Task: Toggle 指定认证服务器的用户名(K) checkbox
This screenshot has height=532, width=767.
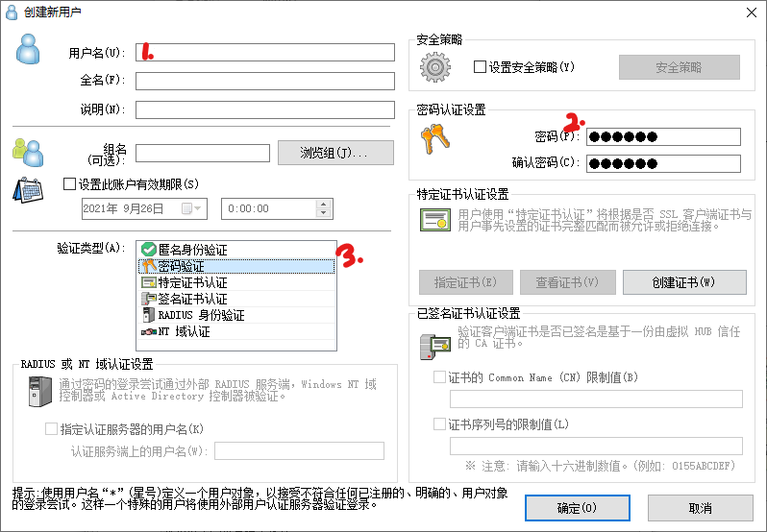Action: pyautogui.click(x=51, y=429)
